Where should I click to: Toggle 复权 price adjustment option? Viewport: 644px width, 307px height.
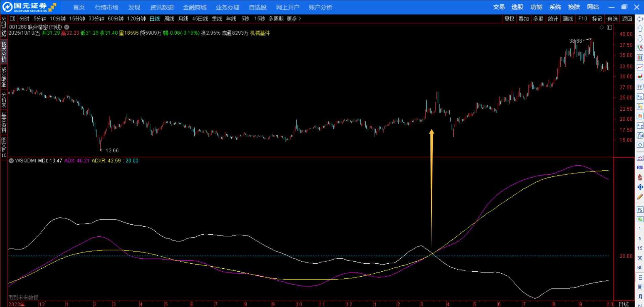pyautogui.click(x=509, y=19)
